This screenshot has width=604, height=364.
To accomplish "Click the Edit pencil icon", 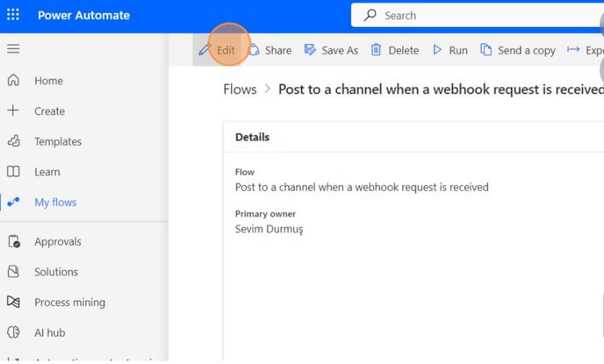I will (205, 50).
